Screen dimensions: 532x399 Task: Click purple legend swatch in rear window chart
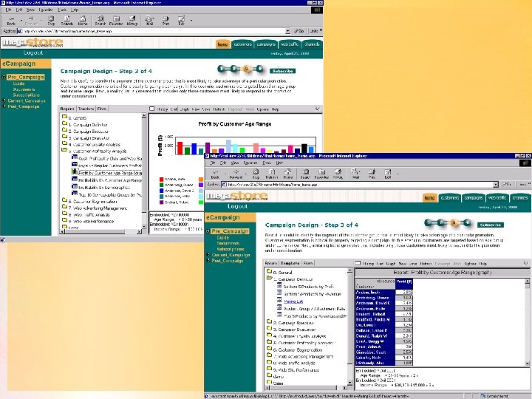(x=162, y=202)
